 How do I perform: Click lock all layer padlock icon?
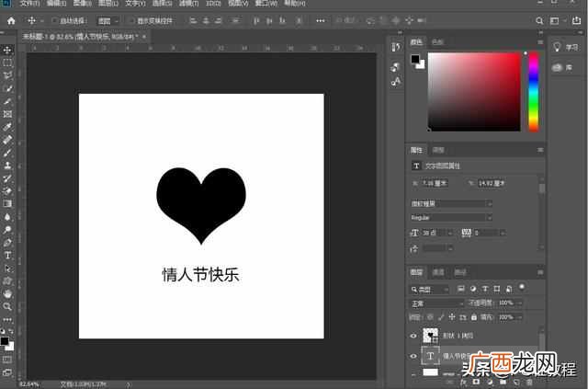[474, 317]
